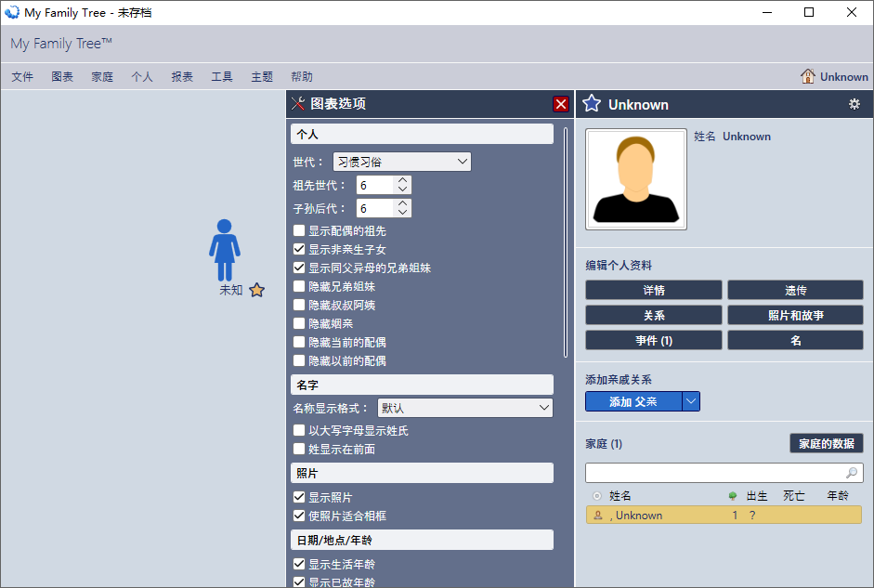Collapse the 照片 section header

point(422,473)
